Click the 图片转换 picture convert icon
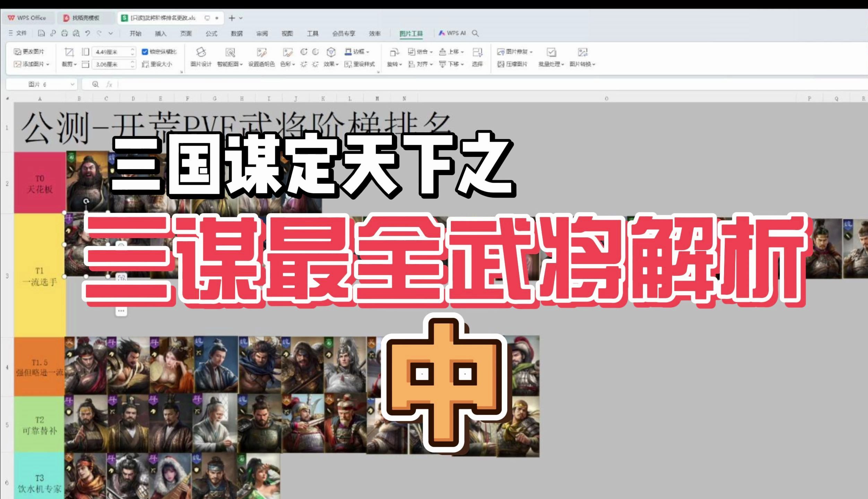Viewport: 868px width, 499px height. (x=583, y=52)
